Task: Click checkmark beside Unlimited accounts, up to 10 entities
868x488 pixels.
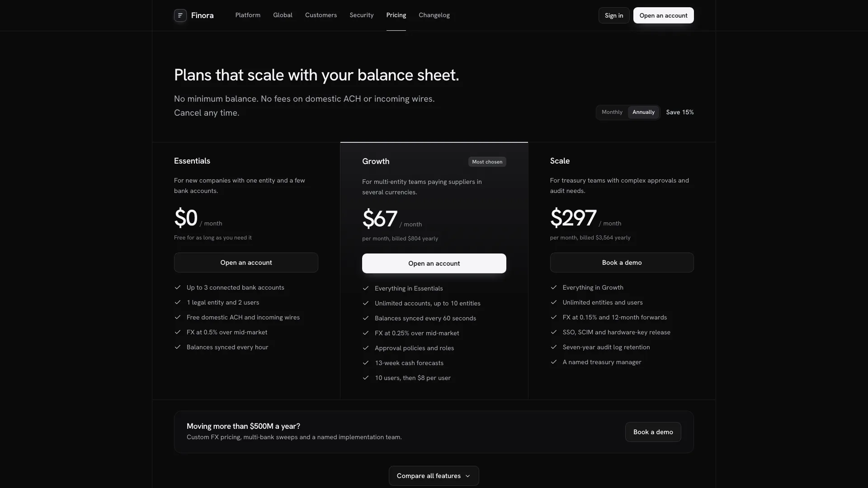Action: point(366,303)
